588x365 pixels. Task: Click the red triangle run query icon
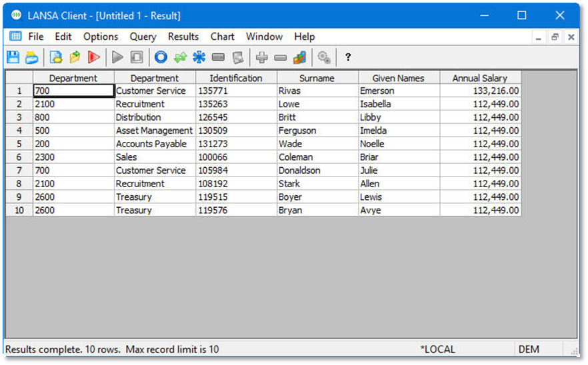tap(94, 58)
